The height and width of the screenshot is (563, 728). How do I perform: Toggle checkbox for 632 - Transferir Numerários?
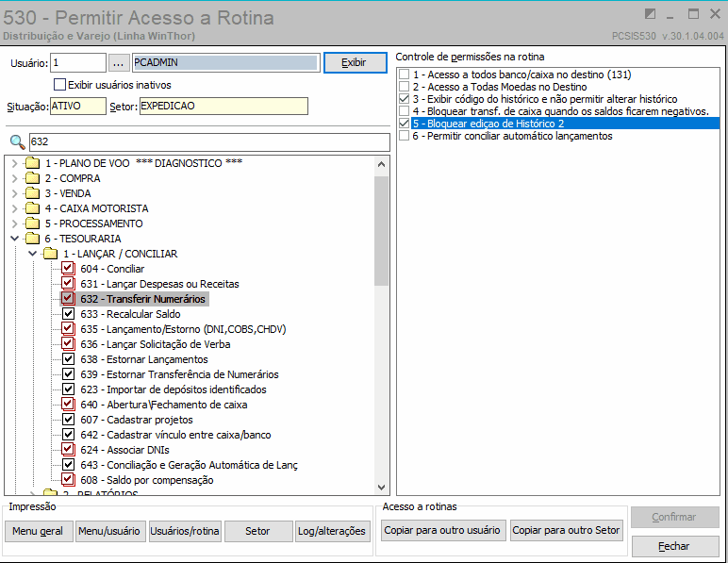[x=68, y=298]
